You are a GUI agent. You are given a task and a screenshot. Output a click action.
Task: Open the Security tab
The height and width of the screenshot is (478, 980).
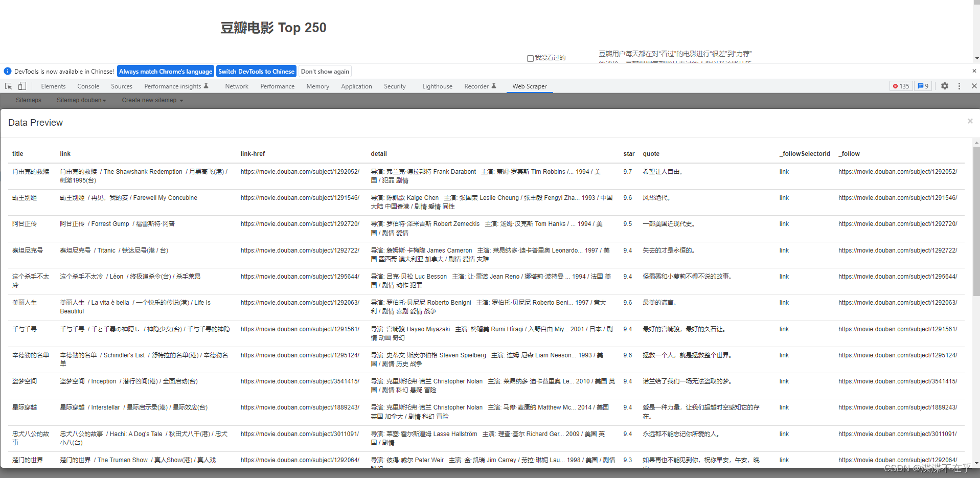click(395, 86)
